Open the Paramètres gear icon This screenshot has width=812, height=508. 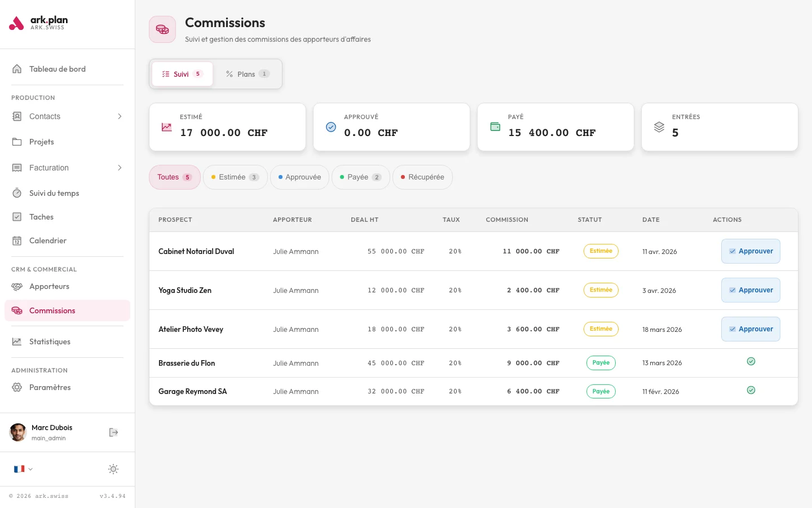point(17,387)
